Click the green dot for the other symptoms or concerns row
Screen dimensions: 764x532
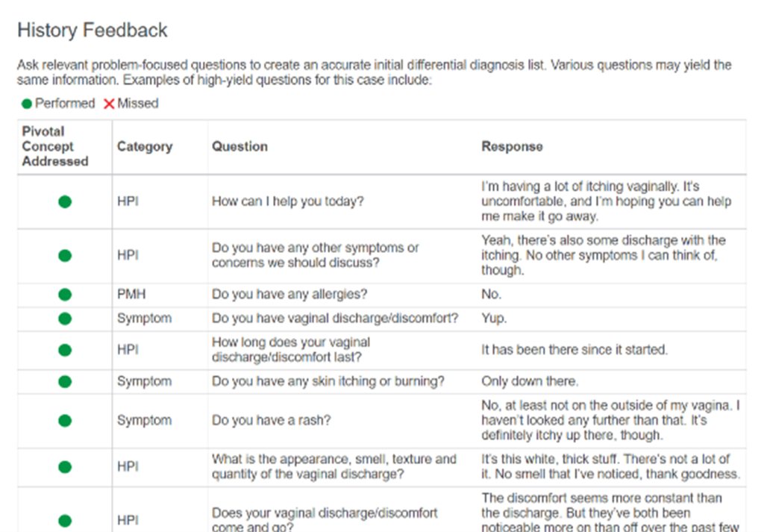click(65, 255)
